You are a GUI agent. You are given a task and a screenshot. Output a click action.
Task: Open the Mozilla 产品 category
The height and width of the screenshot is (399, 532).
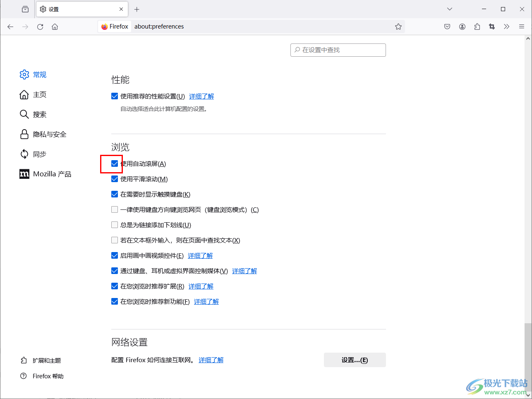click(46, 174)
